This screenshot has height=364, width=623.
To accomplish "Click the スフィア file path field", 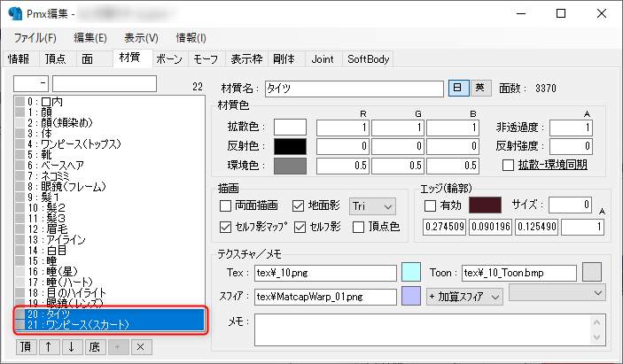I will (325, 297).
